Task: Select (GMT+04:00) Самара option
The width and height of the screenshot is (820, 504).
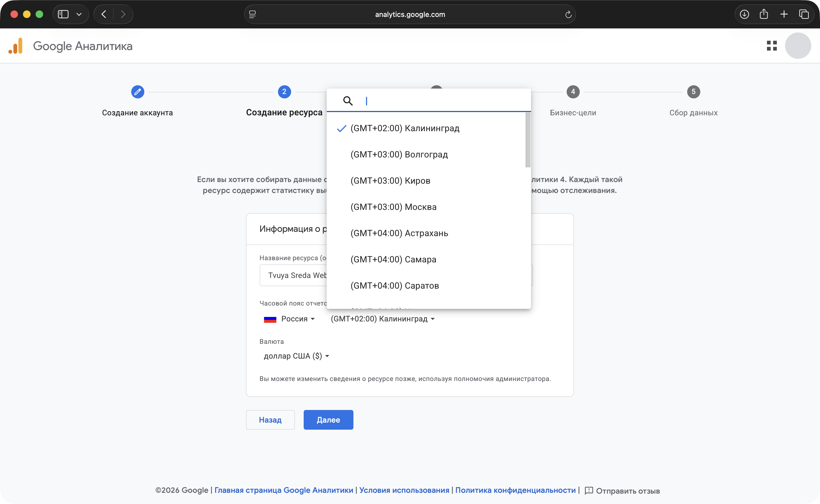Action: [426, 259]
